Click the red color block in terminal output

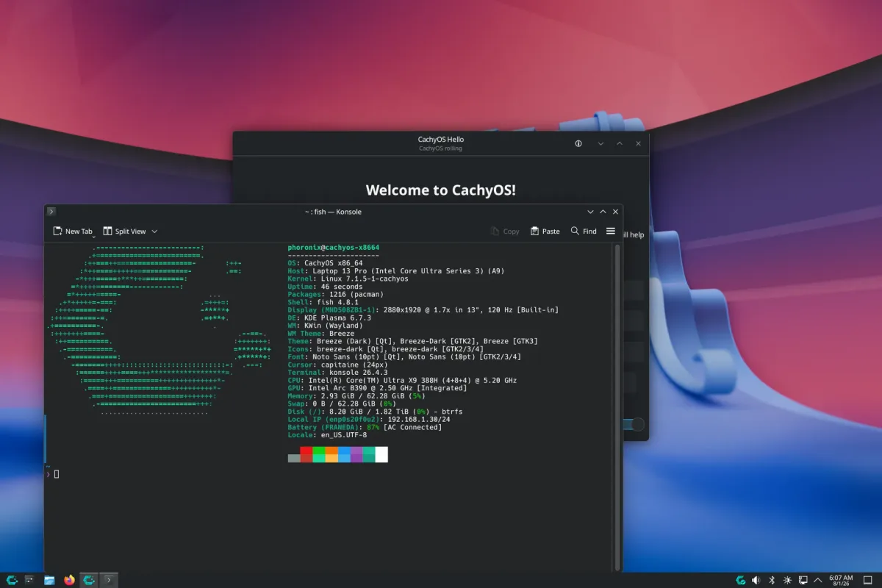click(306, 454)
